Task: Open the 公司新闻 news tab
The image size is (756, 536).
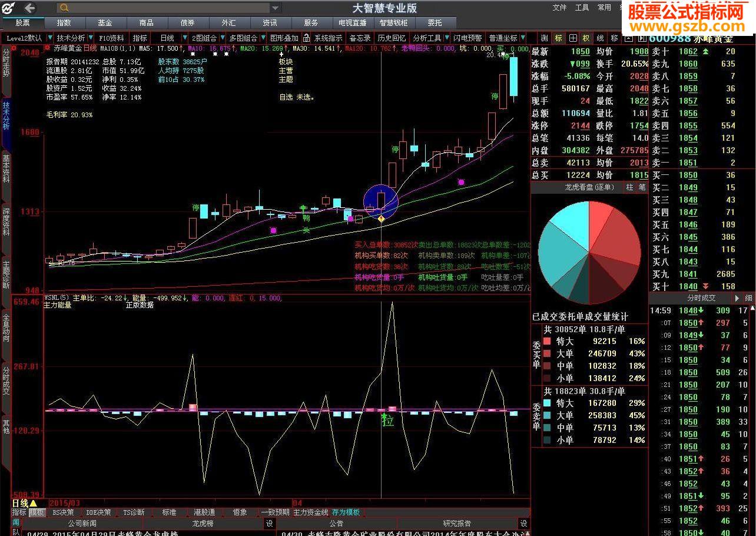Action: [82, 524]
